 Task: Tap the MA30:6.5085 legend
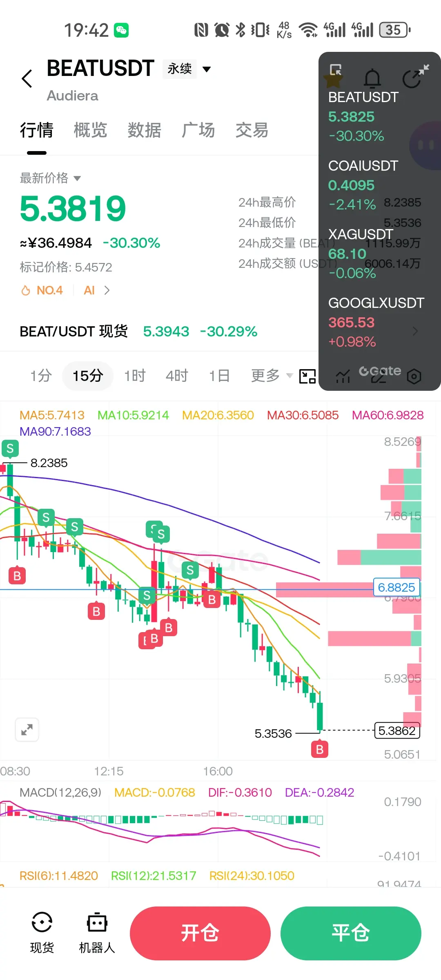pos(303,415)
